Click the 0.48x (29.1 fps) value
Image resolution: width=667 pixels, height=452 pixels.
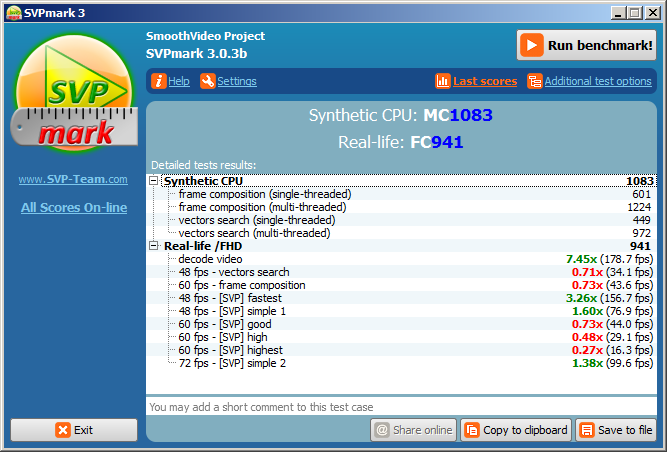[612, 337]
